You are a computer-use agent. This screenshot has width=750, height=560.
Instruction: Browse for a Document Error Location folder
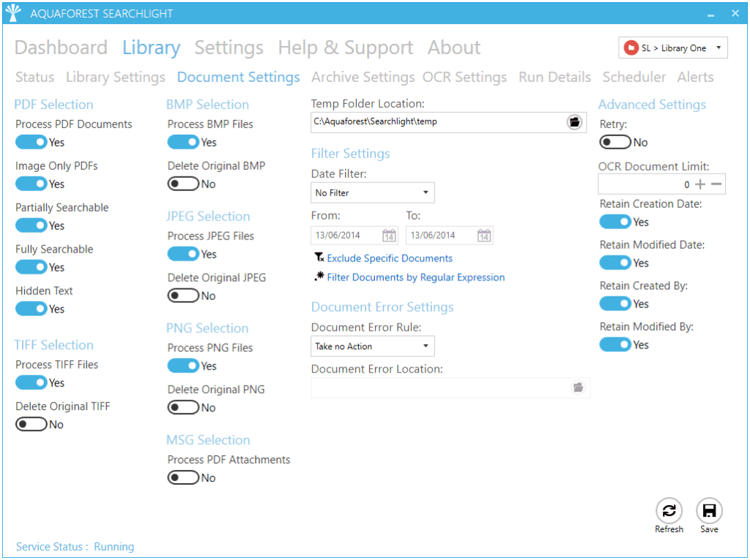click(x=578, y=387)
